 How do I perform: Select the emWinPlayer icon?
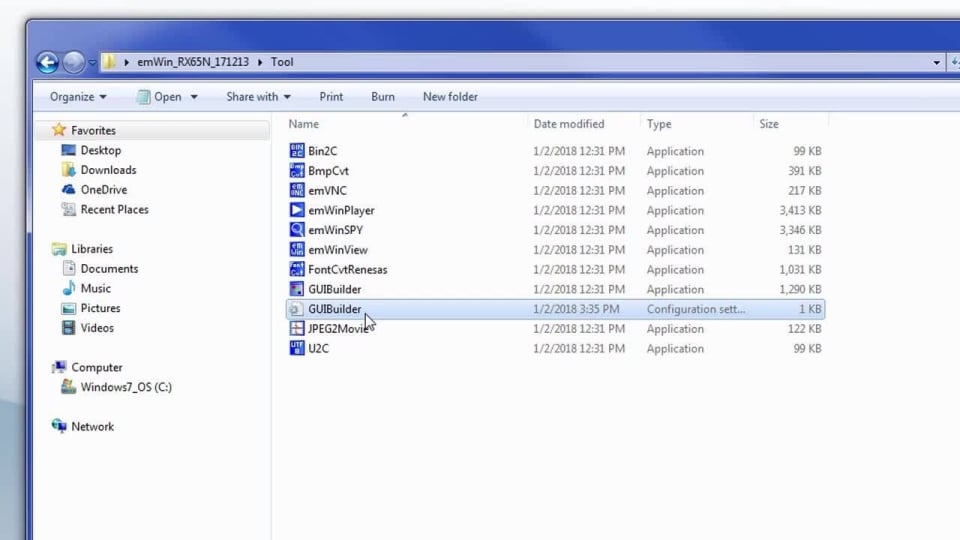click(x=297, y=211)
